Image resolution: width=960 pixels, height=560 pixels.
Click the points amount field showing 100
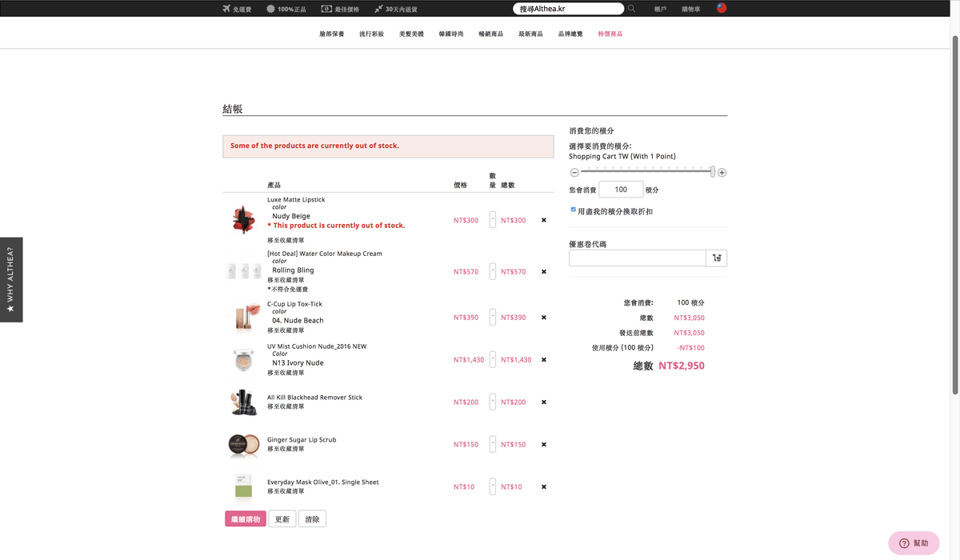pos(620,190)
